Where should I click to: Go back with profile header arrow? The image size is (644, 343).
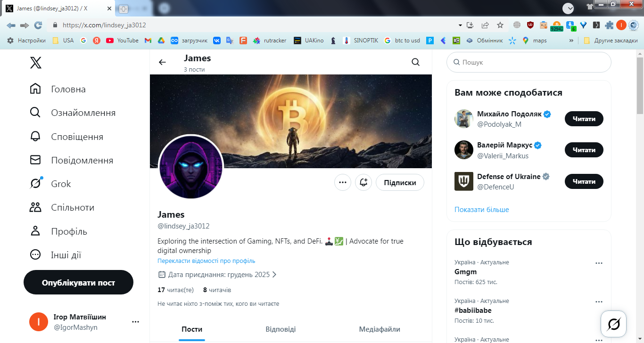pyautogui.click(x=162, y=62)
